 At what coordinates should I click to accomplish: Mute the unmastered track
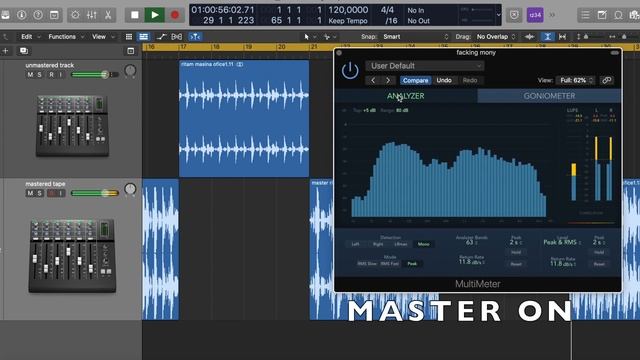pyautogui.click(x=30, y=75)
